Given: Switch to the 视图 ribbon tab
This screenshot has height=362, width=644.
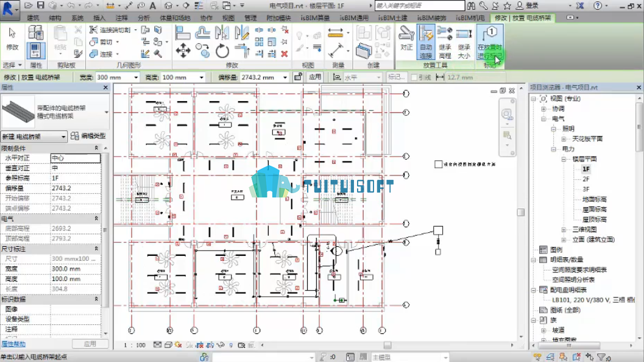Looking at the screenshot, I should 228,18.
